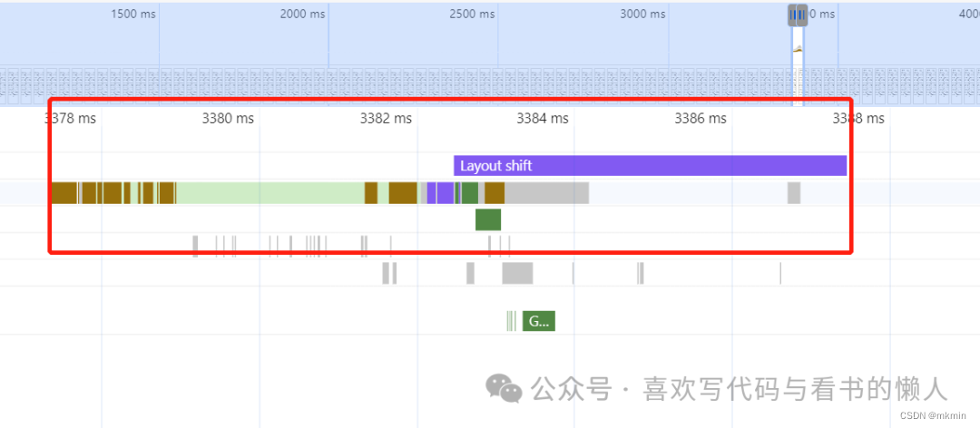Click the 3380 ms ruler label
This screenshot has width=980, height=428.
tap(228, 118)
